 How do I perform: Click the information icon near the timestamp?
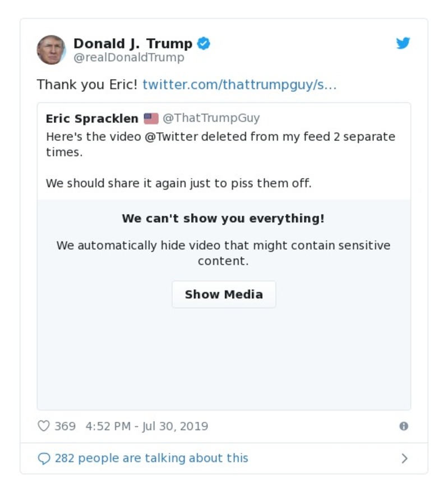tap(404, 427)
